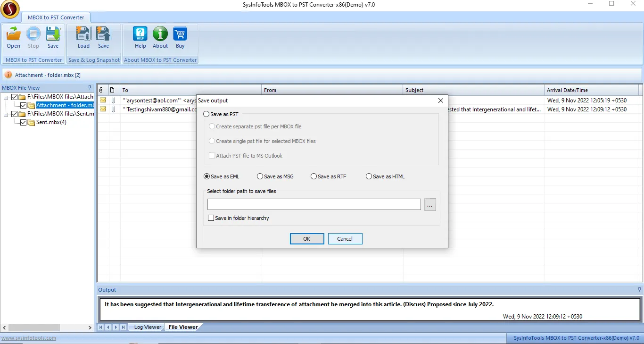Collapse the F:\Files\MBOX files\Sent tree node
The height and width of the screenshot is (344, 644).
tap(6, 114)
